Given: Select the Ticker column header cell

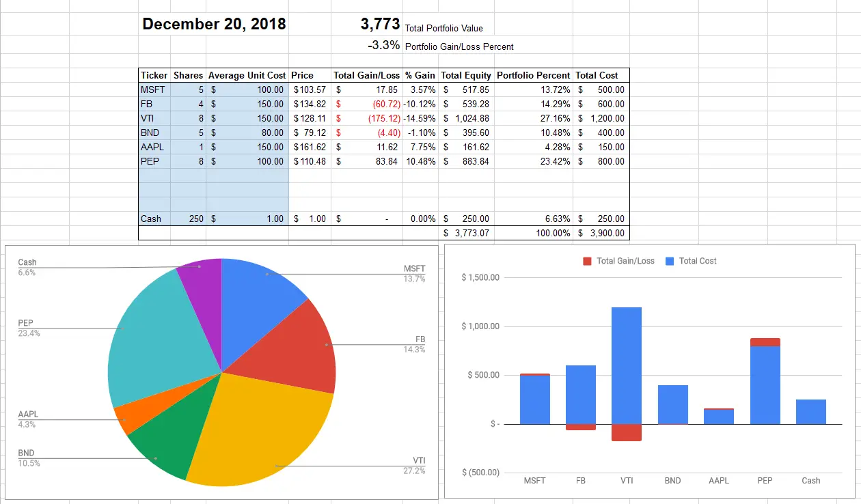Looking at the screenshot, I should click(154, 75).
